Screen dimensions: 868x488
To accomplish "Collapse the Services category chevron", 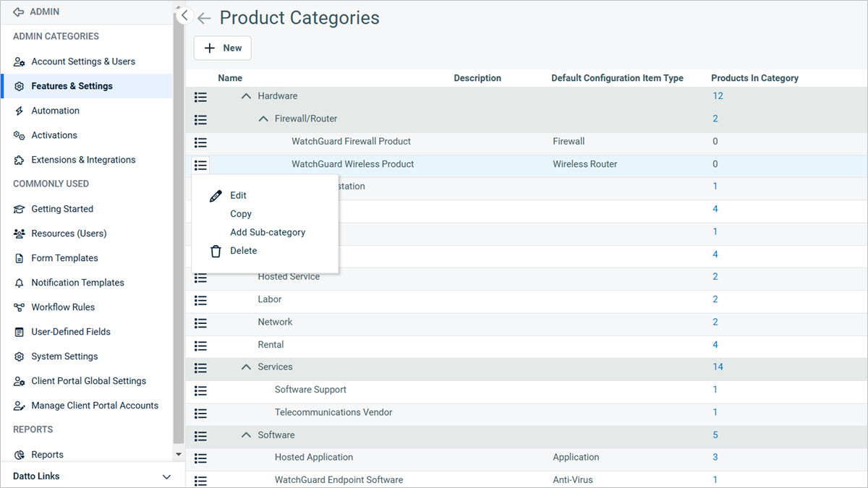I will [245, 367].
